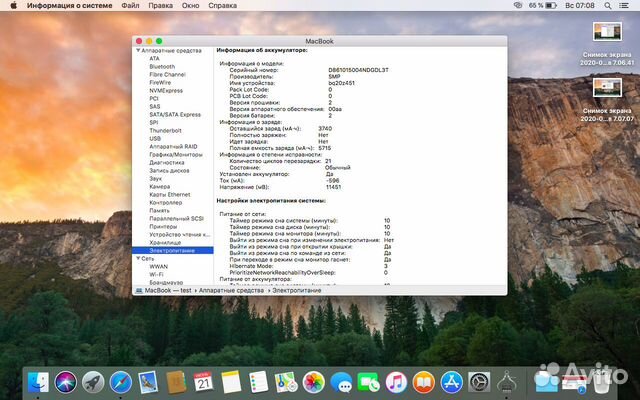Select desktop screenshot file '…в 7.06.41'

coord(607,44)
